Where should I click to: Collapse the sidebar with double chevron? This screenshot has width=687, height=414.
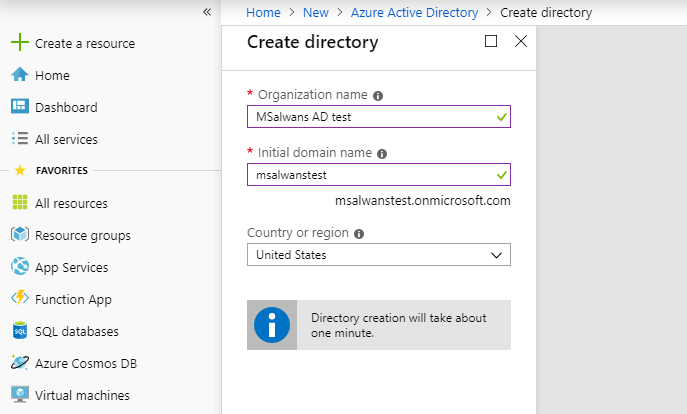pyautogui.click(x=207, y=12)
